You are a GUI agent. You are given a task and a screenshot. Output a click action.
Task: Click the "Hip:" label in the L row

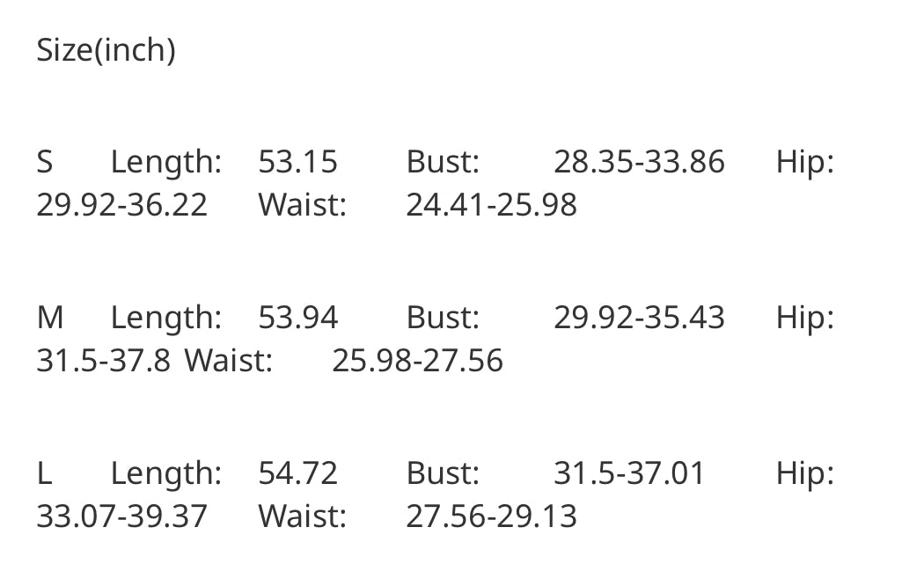804,473
